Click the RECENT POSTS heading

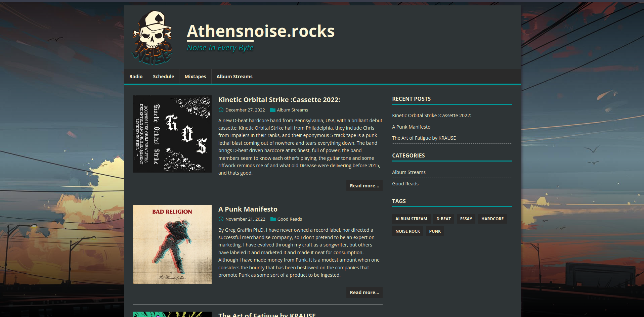[411, 99]
